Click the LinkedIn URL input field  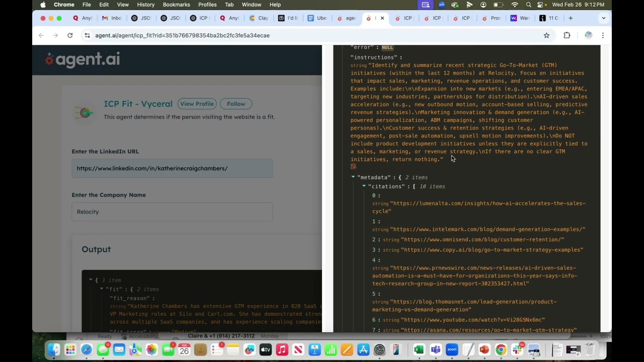172,168
